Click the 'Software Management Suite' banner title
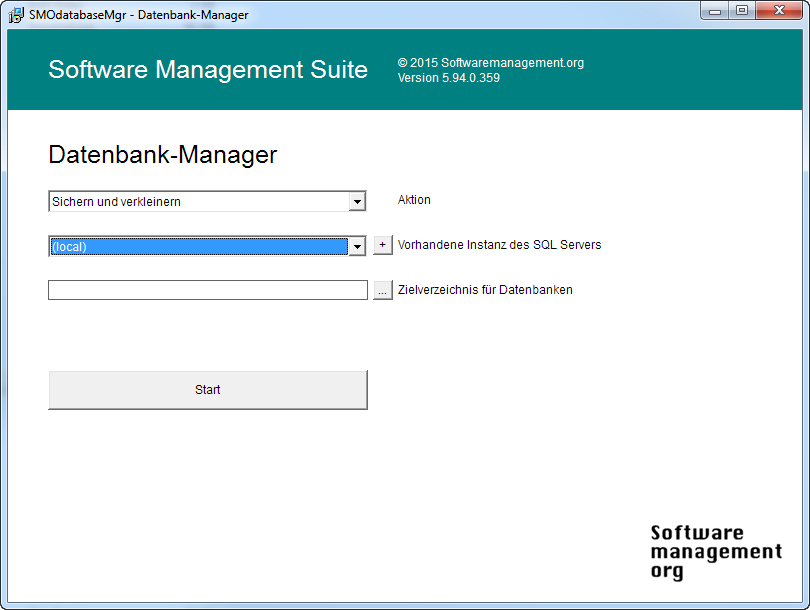Screen dimensions: 810x610 208,70
